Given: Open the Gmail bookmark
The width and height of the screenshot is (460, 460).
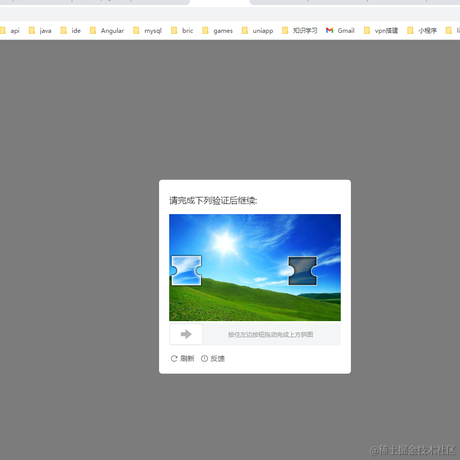Looking at the screenshot, I should pyautogui.click(x=340, y=31).
